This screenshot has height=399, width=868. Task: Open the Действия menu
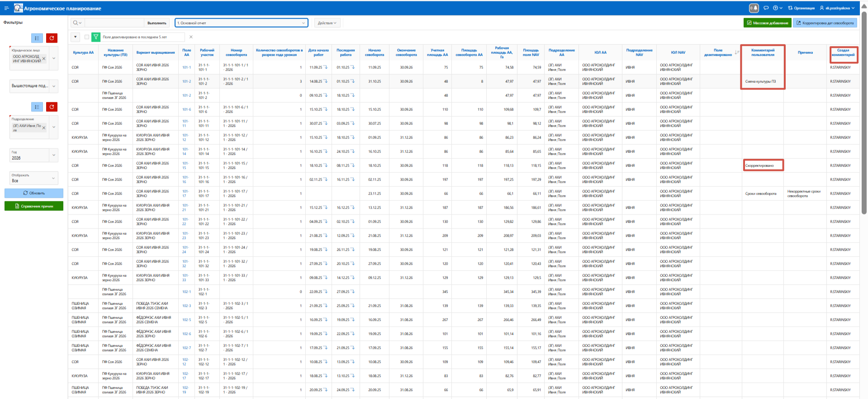(x=327, y=23)
